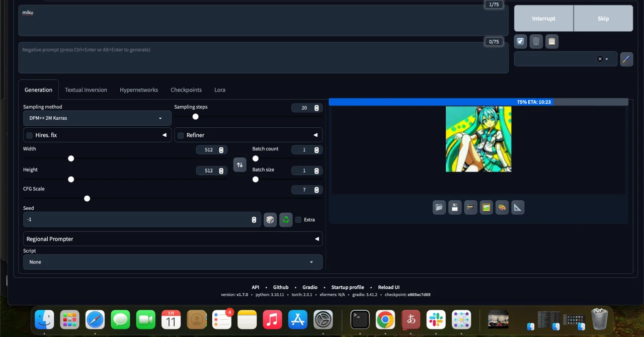Open the images output folder icon
Screen dimensions: 644x337
click(x=439, y=207)
